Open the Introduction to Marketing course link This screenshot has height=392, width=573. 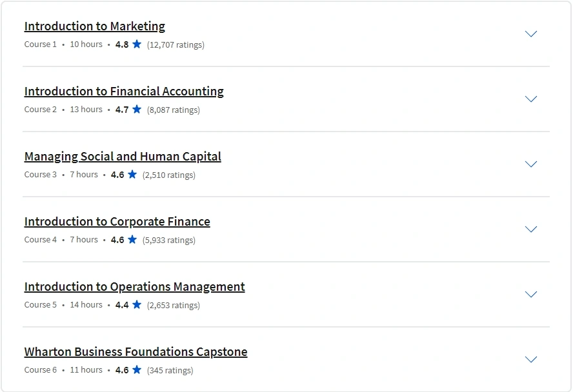(95, 26)
